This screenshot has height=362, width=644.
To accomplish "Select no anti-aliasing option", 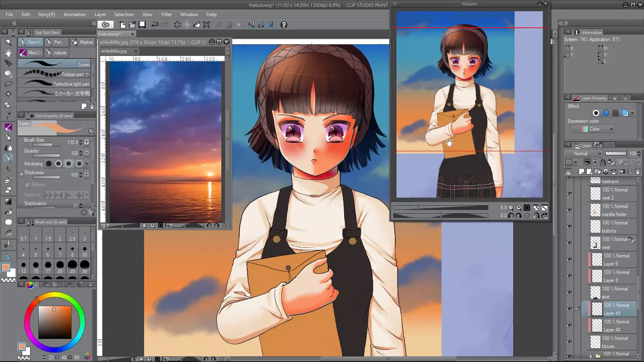I will pos(49,164).
